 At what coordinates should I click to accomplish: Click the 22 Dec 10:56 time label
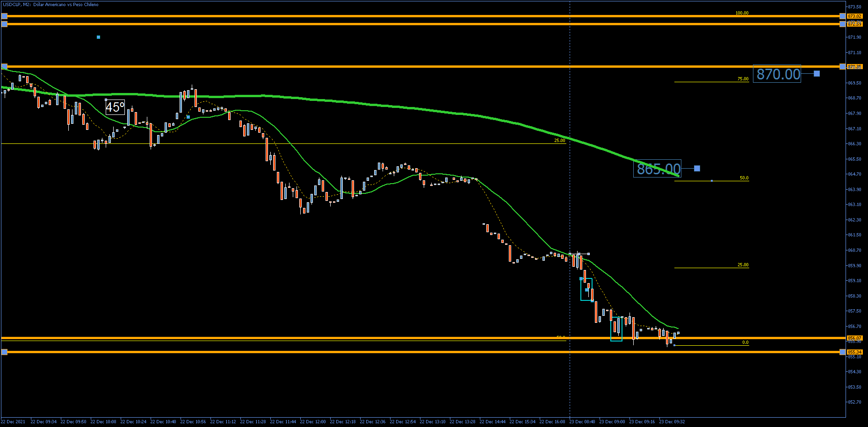pyautogui.click(x=193, y=422)
